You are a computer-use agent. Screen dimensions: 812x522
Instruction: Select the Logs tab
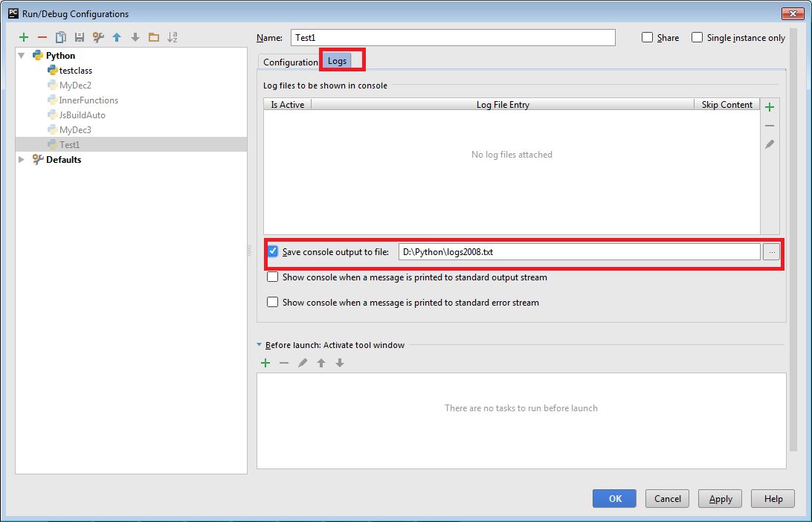(x=337, y=60)
